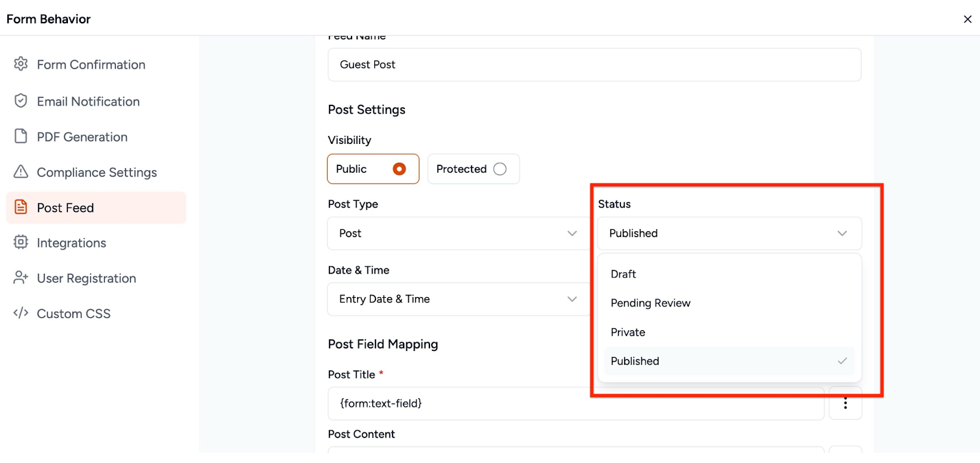Click the Integrations chip icon

(21, 243)
